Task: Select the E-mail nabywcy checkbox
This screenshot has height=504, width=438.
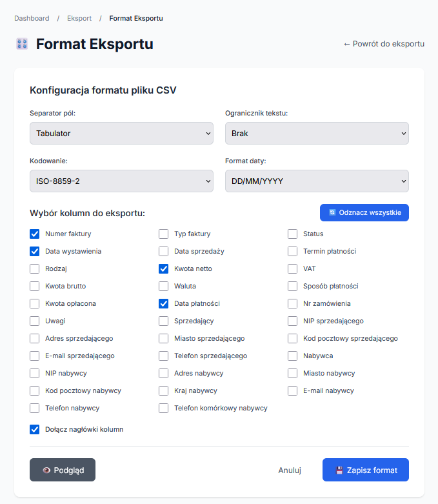Action: [293, 390]
